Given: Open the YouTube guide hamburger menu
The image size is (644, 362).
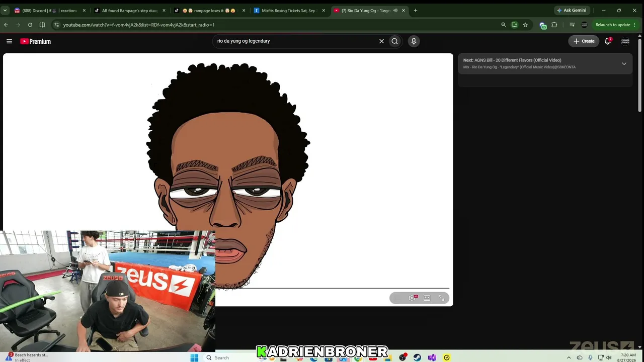Looking at the screenshot, I should coord(9,41).
